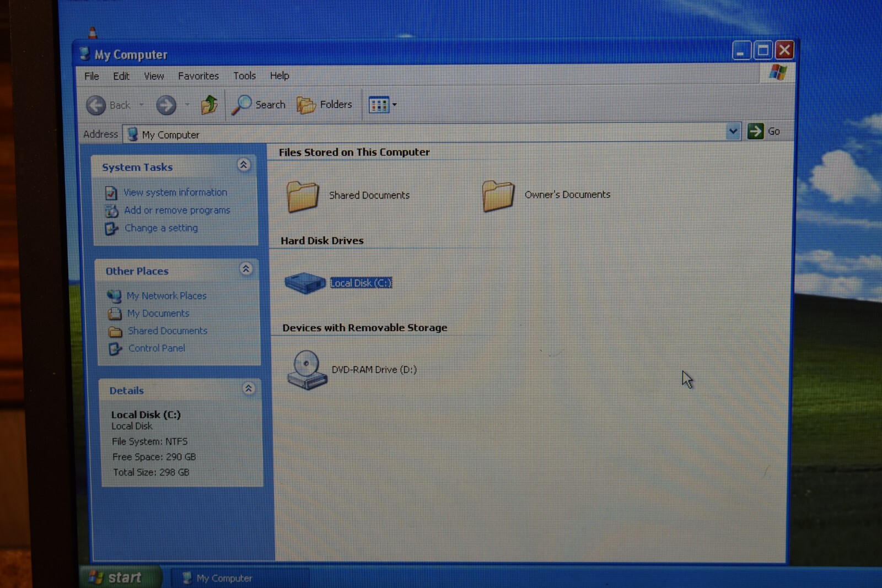Open Shared Documents link in sidebar
Viewport: 882px width, 588px height.
click(x=168, y=331)
